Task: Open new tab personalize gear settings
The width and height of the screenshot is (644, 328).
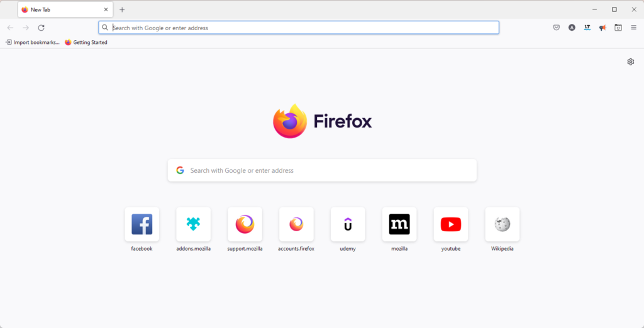Action: pyautogui.click(x=630, y=62)
